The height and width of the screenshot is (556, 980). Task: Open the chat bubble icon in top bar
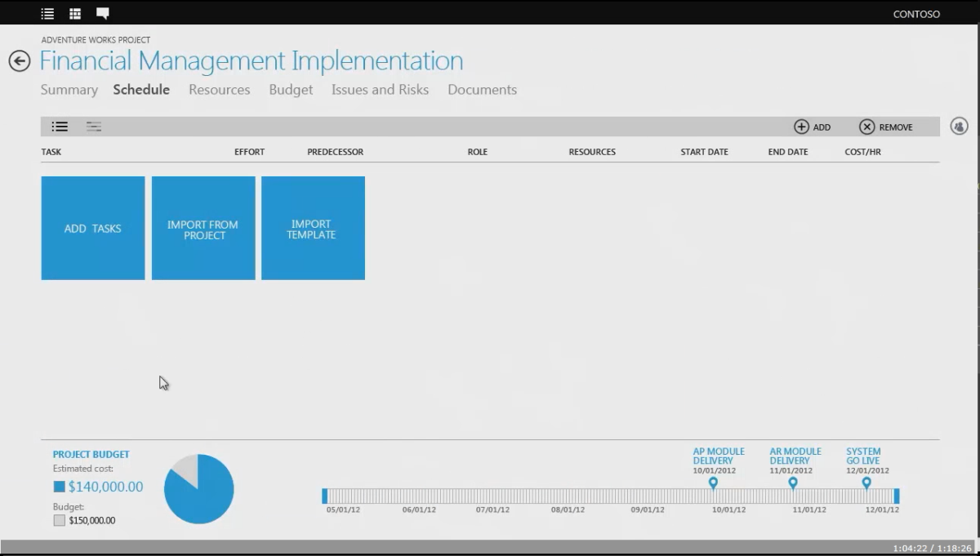click(103, 14)
